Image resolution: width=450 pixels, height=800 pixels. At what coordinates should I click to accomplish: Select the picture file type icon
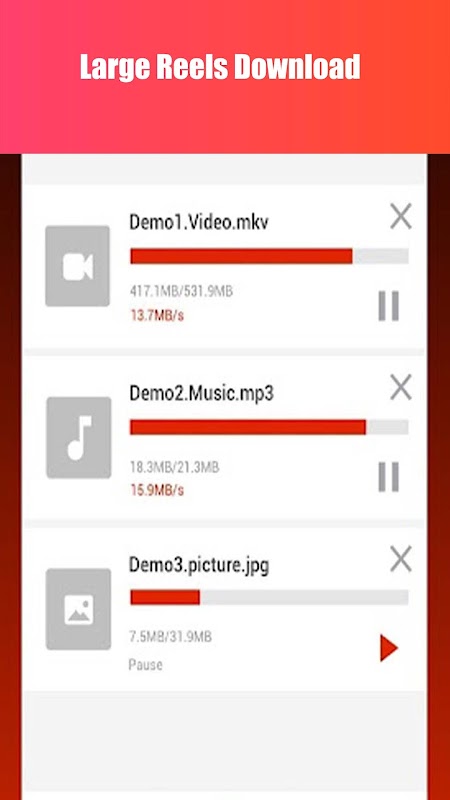coord(79,609)
